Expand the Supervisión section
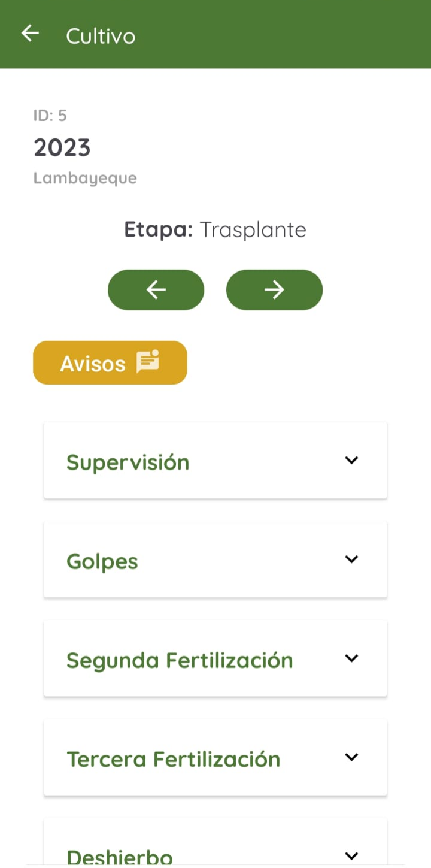431x868 pixels. tap(352, 460)
